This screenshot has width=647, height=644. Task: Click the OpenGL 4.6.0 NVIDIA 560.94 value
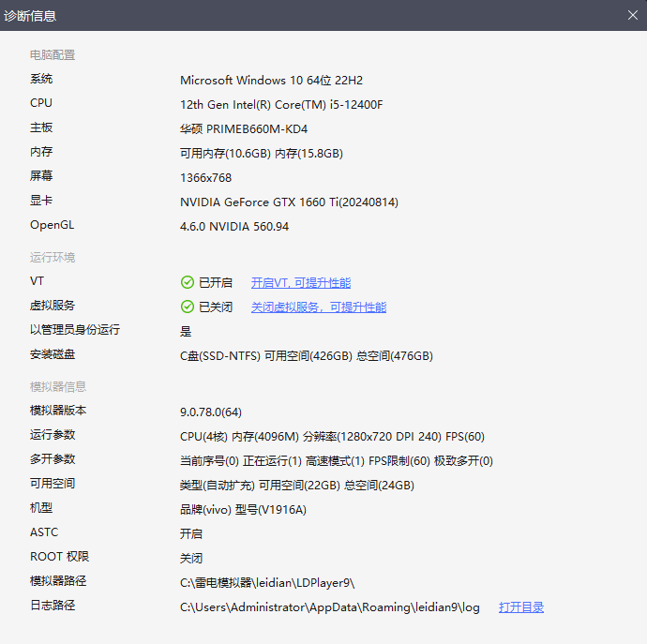coord(234,226)
